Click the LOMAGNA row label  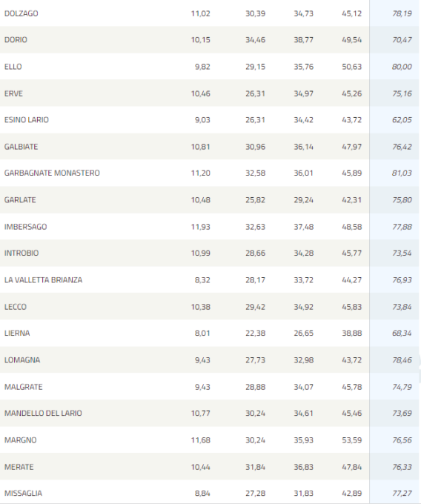(22, 360)
